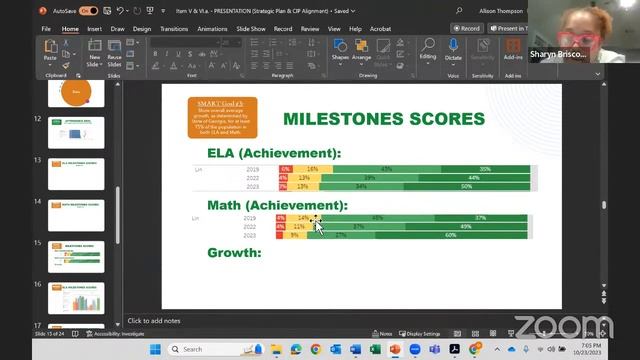
Task: Click the Windows Start button
Action: click(x=155, y=349)
